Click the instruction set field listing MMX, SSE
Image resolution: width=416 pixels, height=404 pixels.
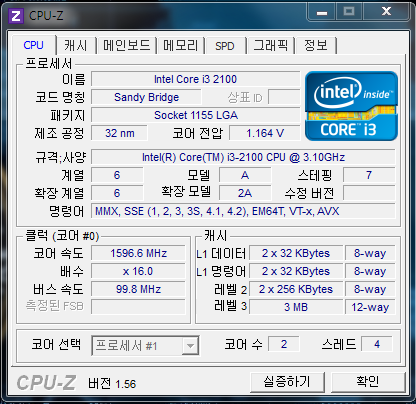point(243,211)
